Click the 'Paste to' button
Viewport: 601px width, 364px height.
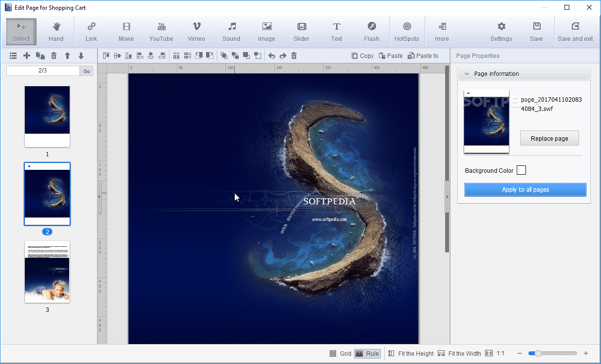click(423, 56)
